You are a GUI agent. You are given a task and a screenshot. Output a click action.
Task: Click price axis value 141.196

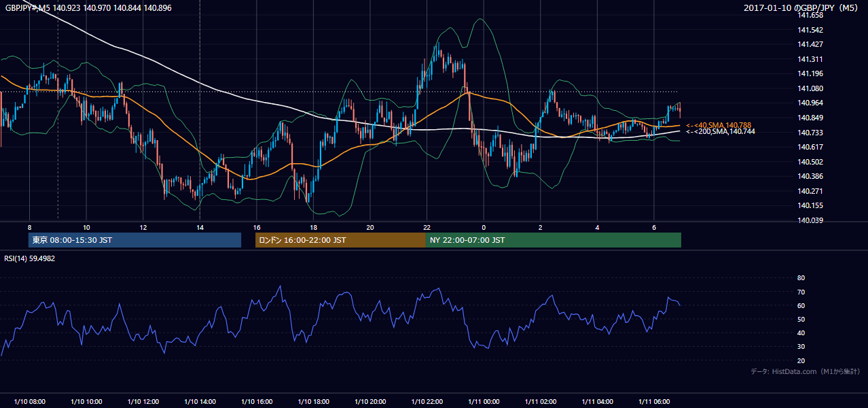(811, 73)
